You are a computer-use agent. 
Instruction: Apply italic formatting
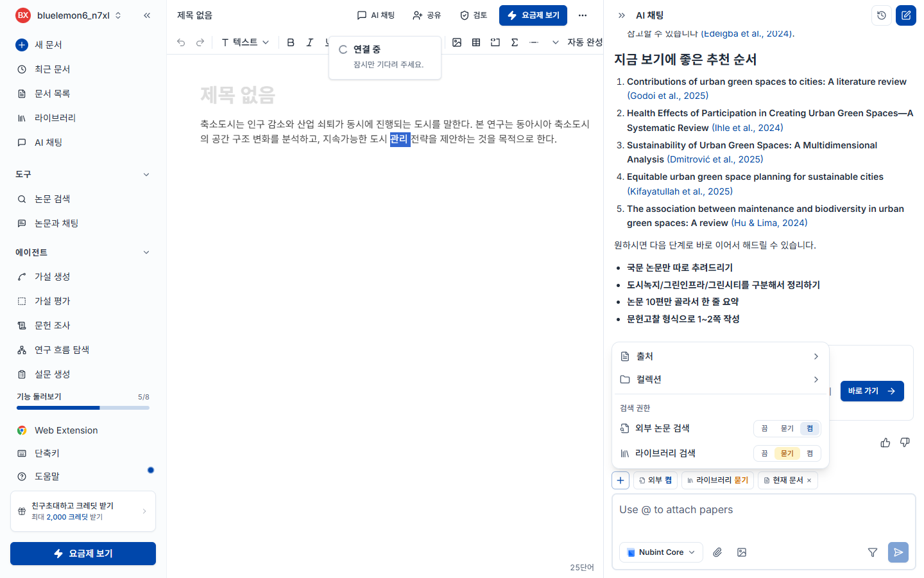tap(310, 42)
